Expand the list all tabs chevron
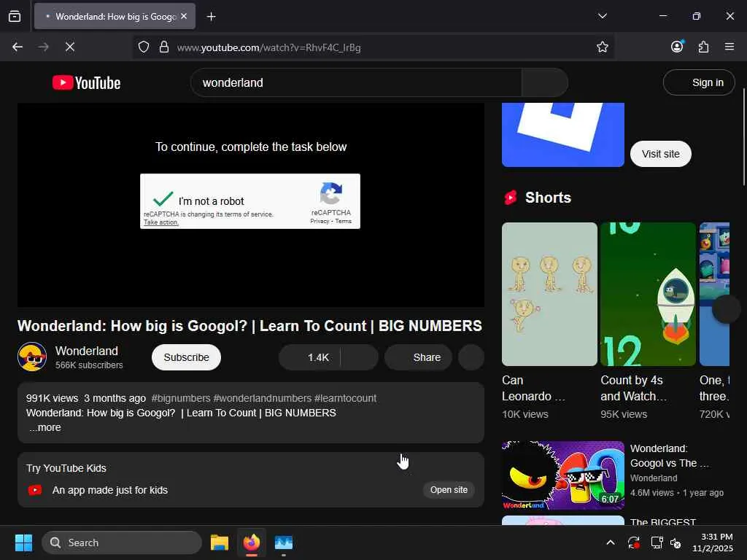 pos(602,16)
